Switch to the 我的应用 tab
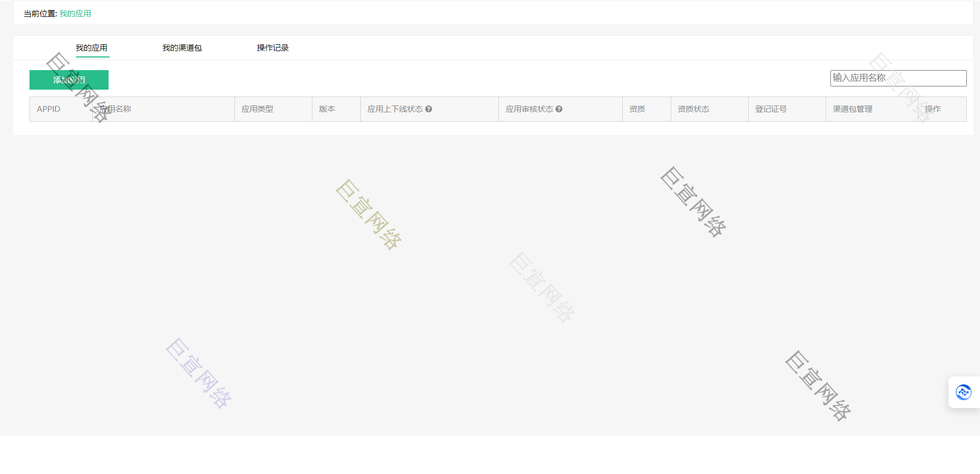The height and width of the screenshot is (474, 980). [92, 48]
